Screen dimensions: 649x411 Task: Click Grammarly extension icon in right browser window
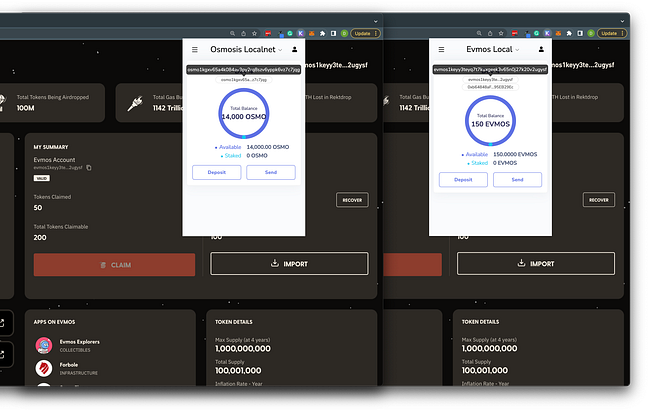[536, 33]
